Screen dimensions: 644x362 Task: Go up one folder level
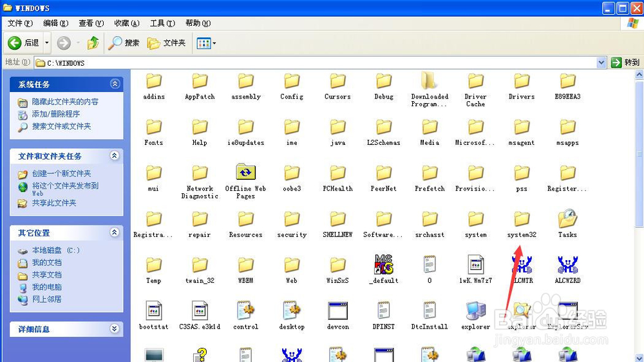point(93,43)
